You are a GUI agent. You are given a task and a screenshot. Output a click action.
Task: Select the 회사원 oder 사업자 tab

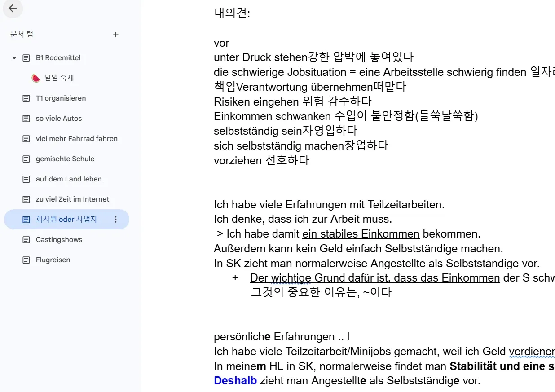[66, 220]
